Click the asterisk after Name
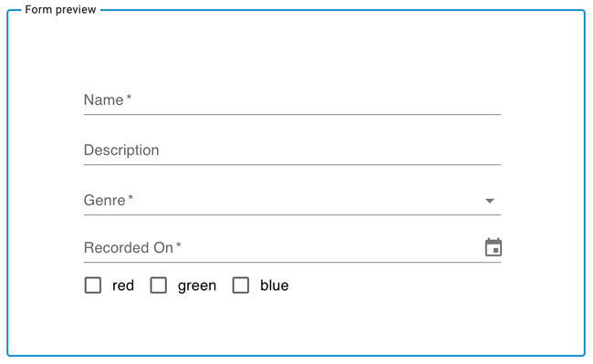This screenshot has height=364, width=593. click(129, 97)
